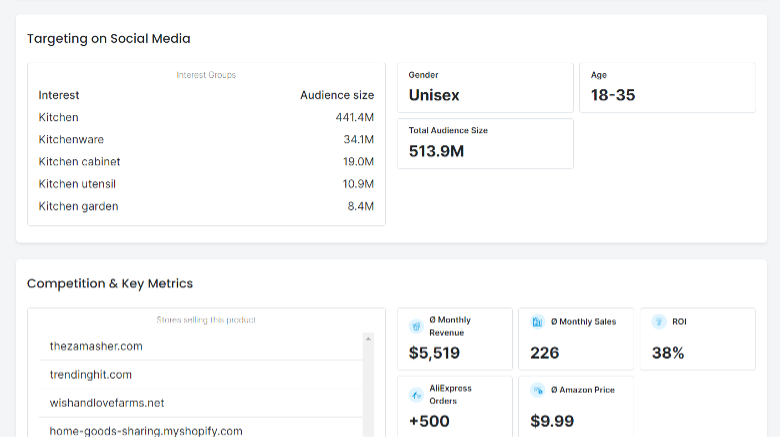Image resolution: width=780 pixels, height=438 pixels.
Task: Open thezamasher.com store link
Action: [96, 346]
